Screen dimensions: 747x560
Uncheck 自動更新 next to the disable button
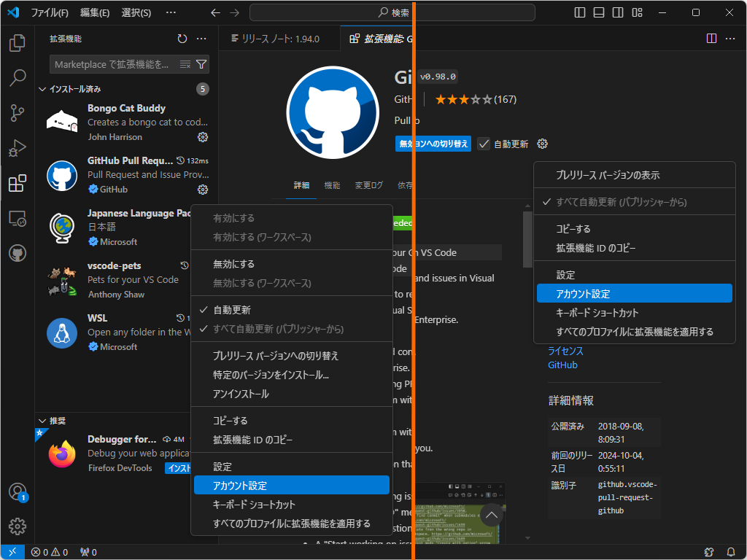(483, 144)
